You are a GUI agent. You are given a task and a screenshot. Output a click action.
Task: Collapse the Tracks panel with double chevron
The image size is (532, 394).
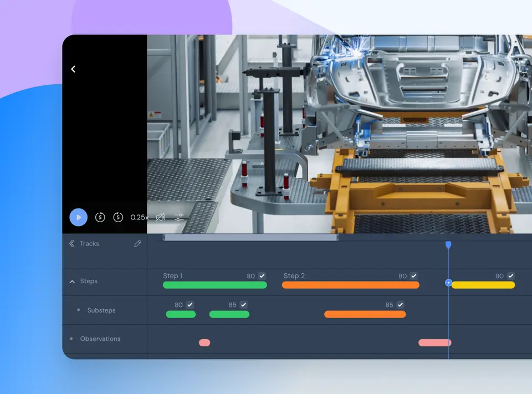coord(72,243)
